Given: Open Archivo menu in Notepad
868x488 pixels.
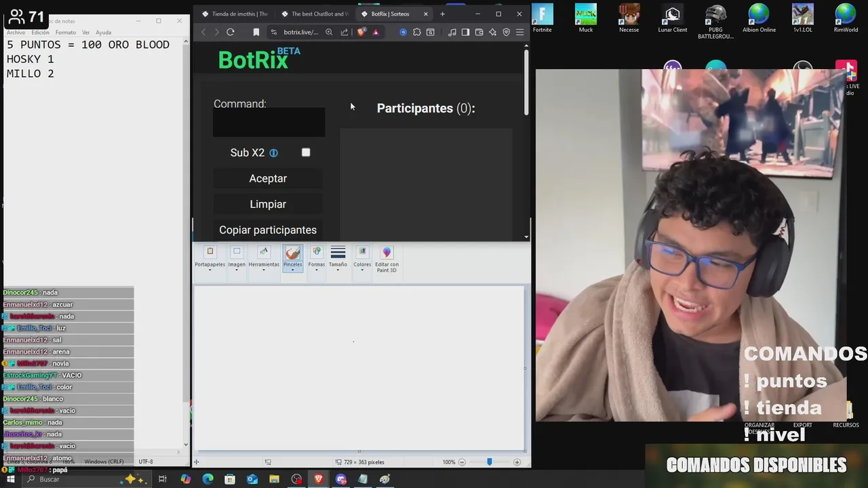Looking at the screenshot, I should point(16,33).
